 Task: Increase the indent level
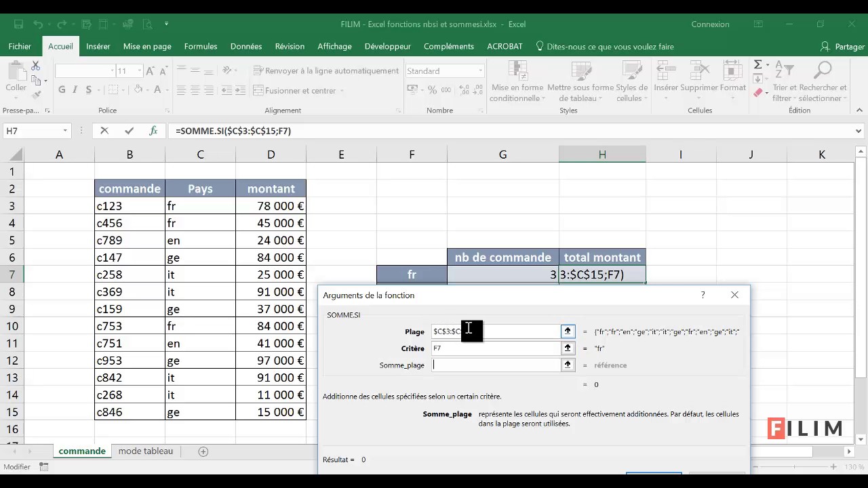point(240,90)
